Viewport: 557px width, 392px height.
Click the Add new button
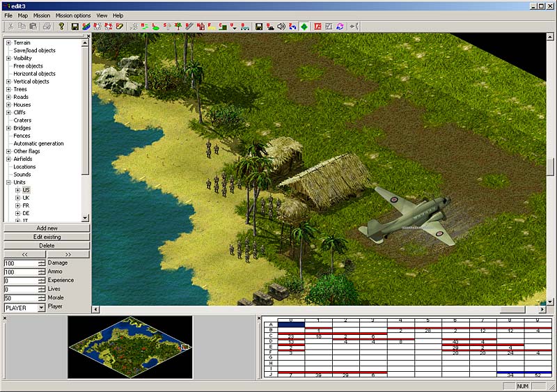(47, 228)
